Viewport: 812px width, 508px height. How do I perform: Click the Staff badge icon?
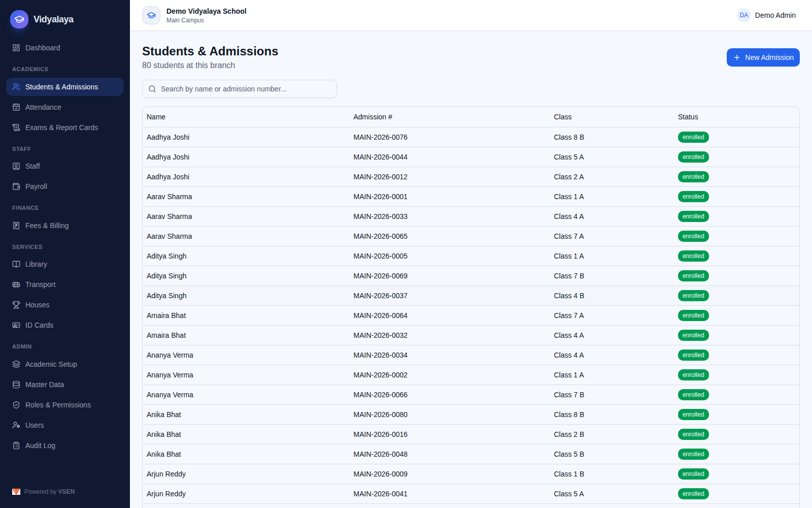[x=16, y=166]
